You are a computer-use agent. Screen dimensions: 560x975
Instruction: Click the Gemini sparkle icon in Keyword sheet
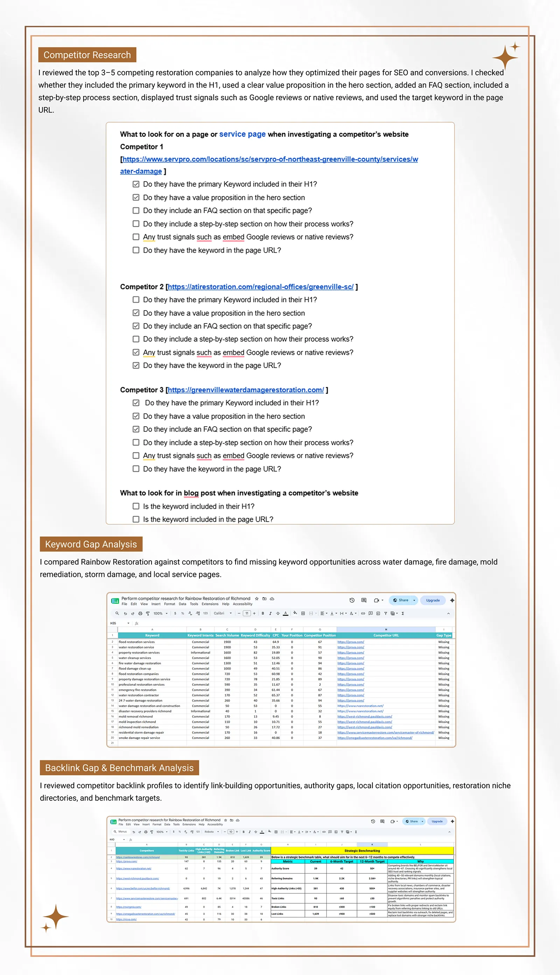(452, 600)
